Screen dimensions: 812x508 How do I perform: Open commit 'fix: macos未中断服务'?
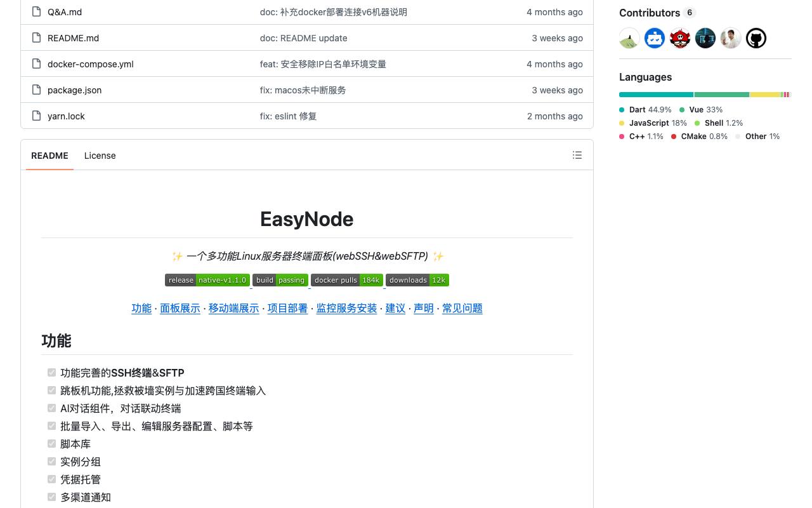pyautogui.click(x=303, y=90)
